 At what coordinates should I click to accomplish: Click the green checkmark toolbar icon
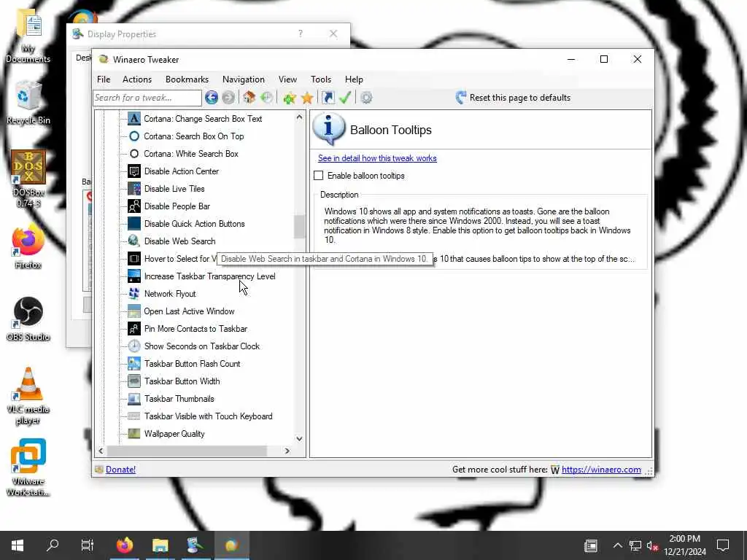[345, 98]
